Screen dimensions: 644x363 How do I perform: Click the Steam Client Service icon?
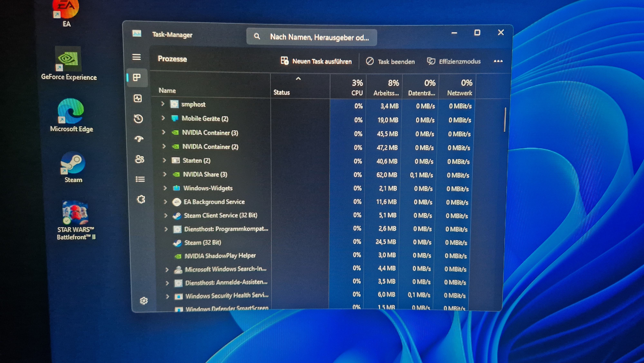[177, 216]
